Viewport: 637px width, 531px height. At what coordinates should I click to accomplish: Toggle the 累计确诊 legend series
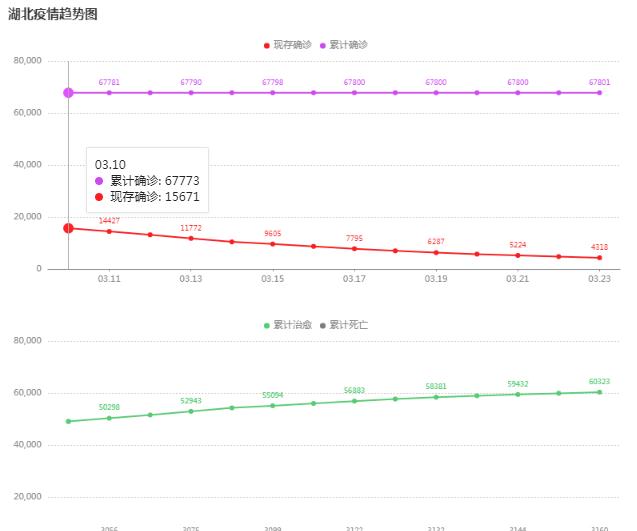tap(342, 45)
